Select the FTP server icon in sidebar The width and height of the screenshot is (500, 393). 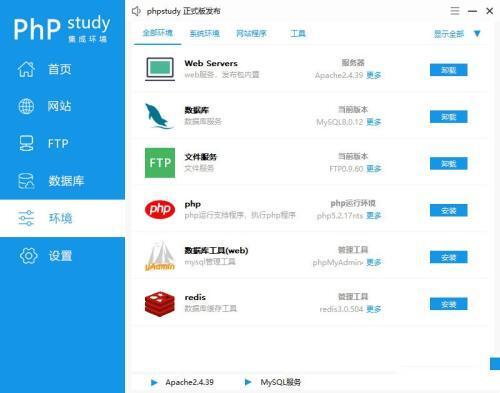click(26, 144)
